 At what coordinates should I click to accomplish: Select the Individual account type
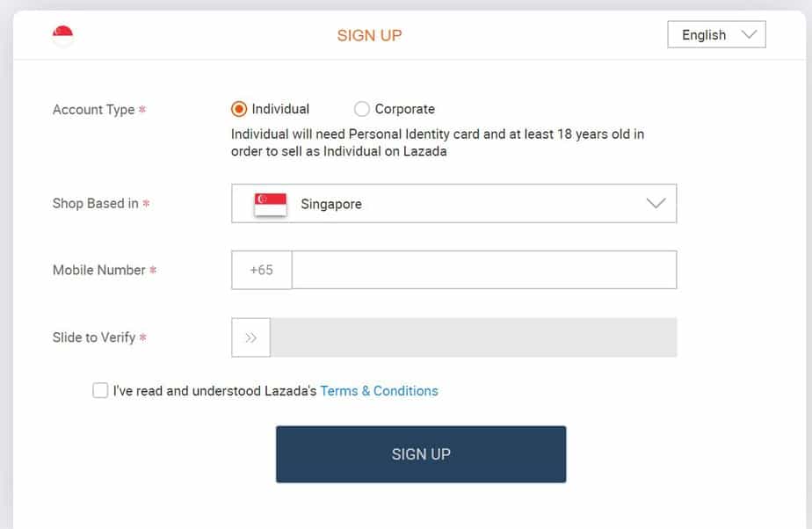238,109
